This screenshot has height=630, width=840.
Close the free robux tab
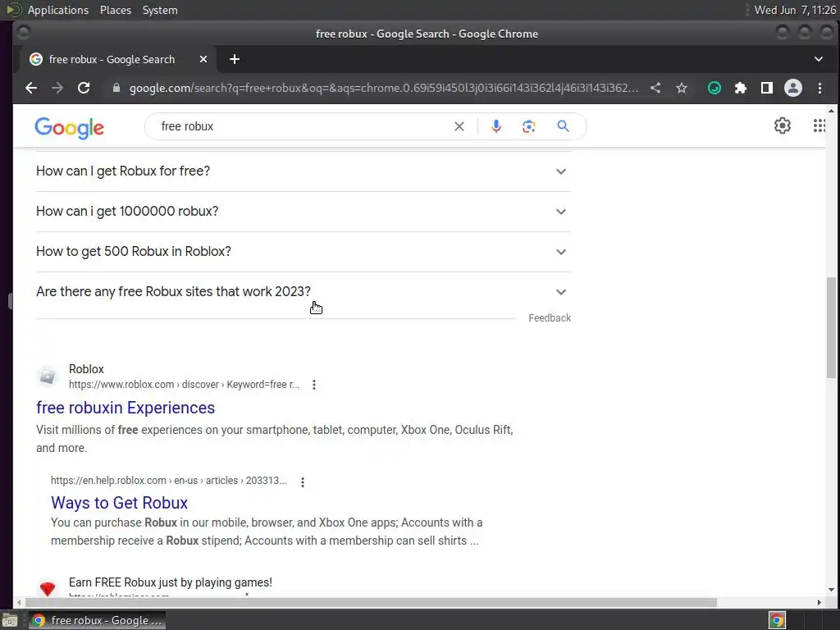pyautogui.click(x=203, y=59)
